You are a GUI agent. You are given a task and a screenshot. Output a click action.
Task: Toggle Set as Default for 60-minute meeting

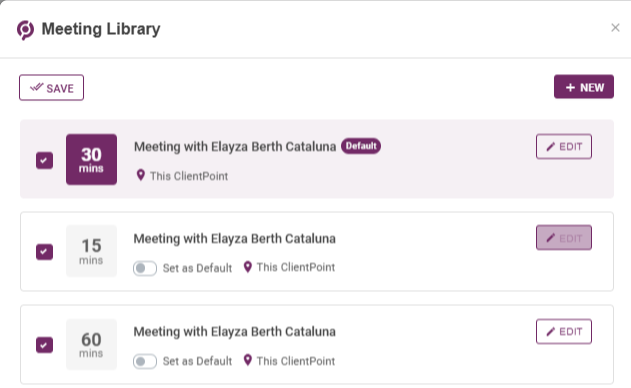pos(145,361)
